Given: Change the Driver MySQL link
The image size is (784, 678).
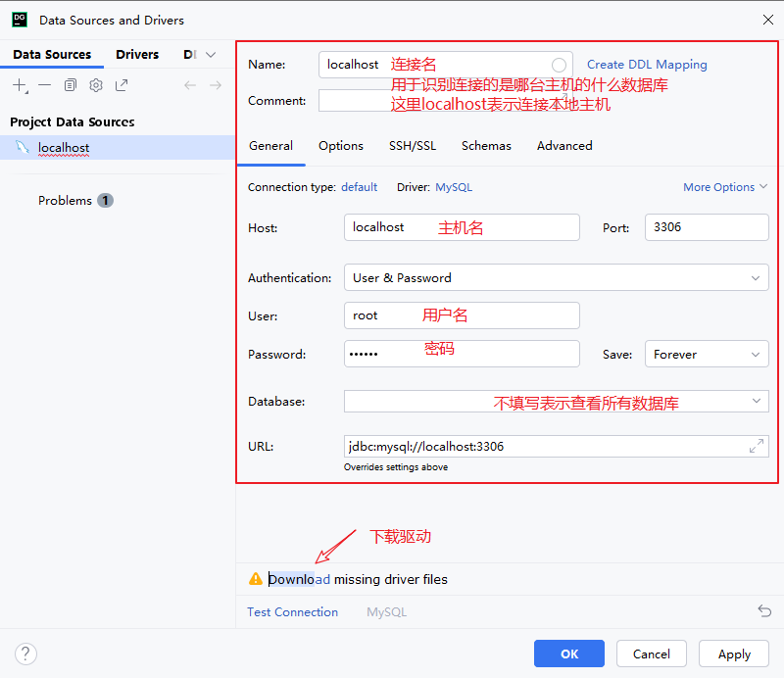Looking at the screenshot, I should click(x=454, y=187).
